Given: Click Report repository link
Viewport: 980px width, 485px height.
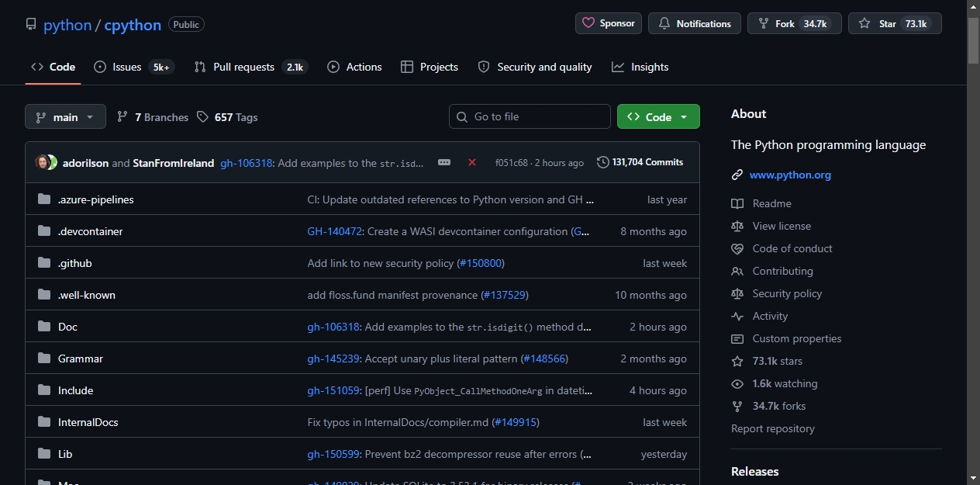Looking at the screenshot, I should [x=773, y=428].
